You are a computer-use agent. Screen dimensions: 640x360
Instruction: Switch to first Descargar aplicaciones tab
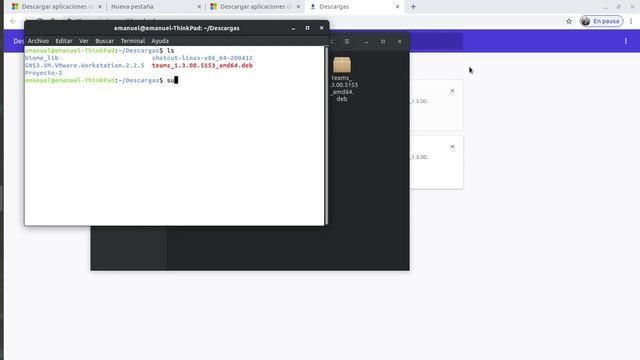tap(56, 7)
